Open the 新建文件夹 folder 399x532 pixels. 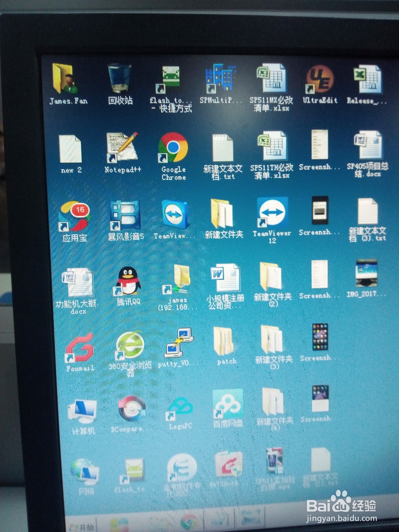click(223, 219)
